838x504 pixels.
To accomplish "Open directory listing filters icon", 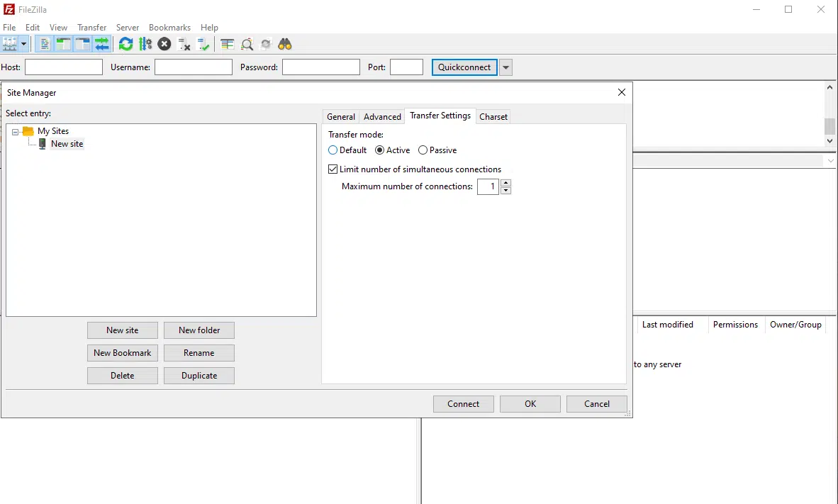I will (227, 44).
